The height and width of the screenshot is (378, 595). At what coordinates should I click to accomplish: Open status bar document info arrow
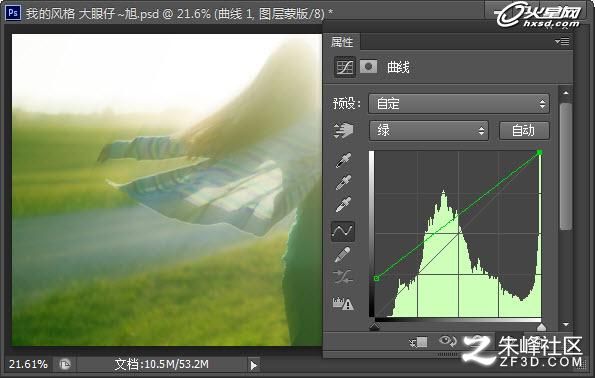pyautogui.click(x=253, y=365)
